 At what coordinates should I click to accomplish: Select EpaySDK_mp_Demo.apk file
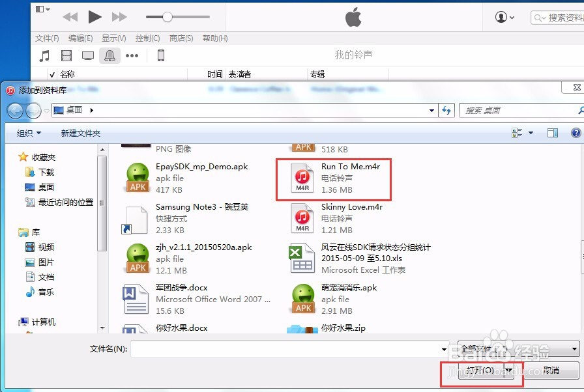point(186,178)
